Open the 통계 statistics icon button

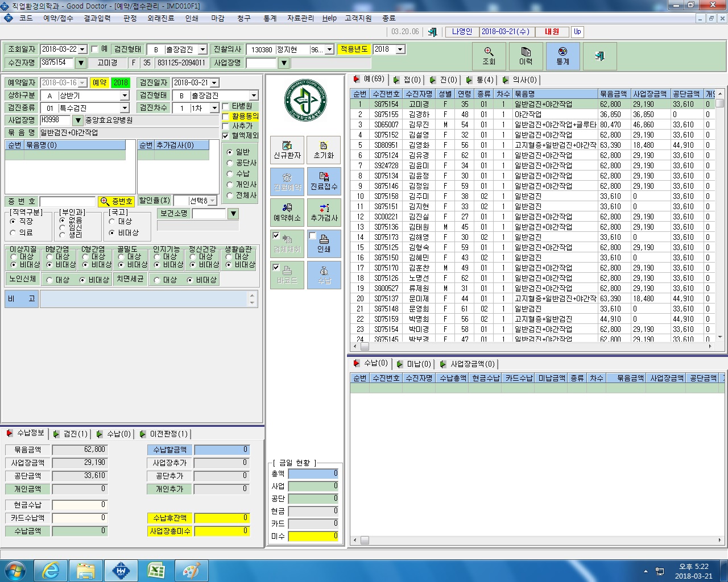[x=562, y=56]
